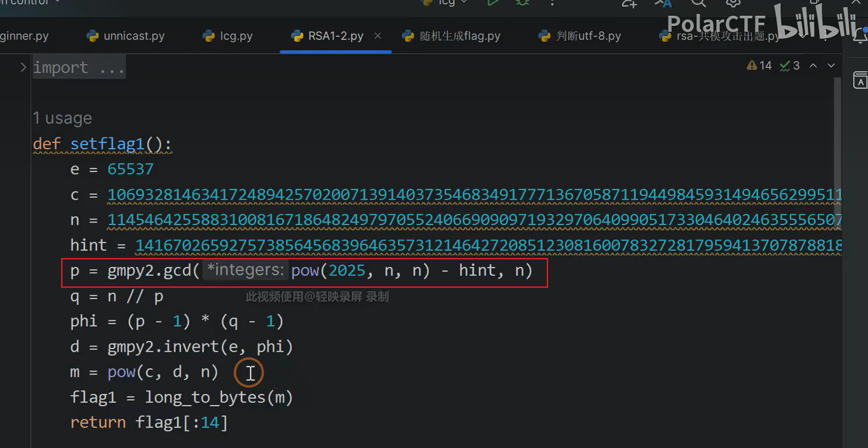This screenshot has height=448, width=868.
Task: Click the '1 usage' hint above setflag1
Action: (62, 117)
